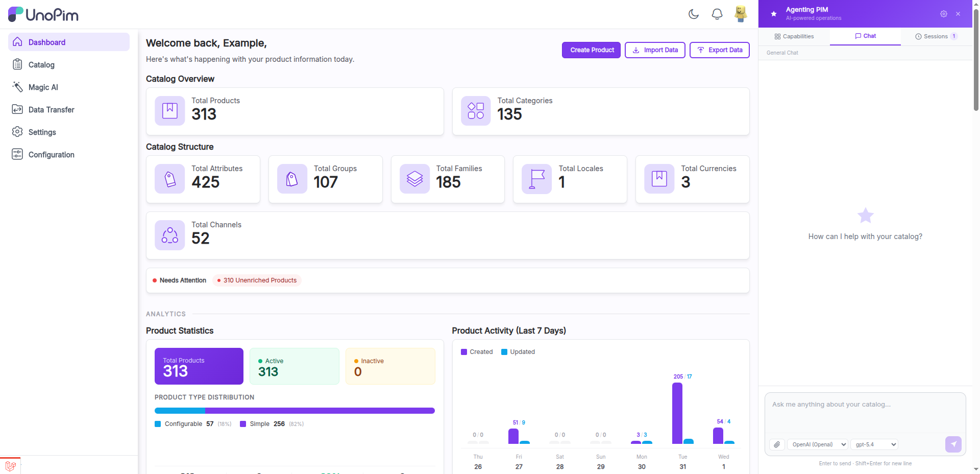Open the Sessions tab
This screenshot has width=980, height=474.
click(x=936, y=36)
